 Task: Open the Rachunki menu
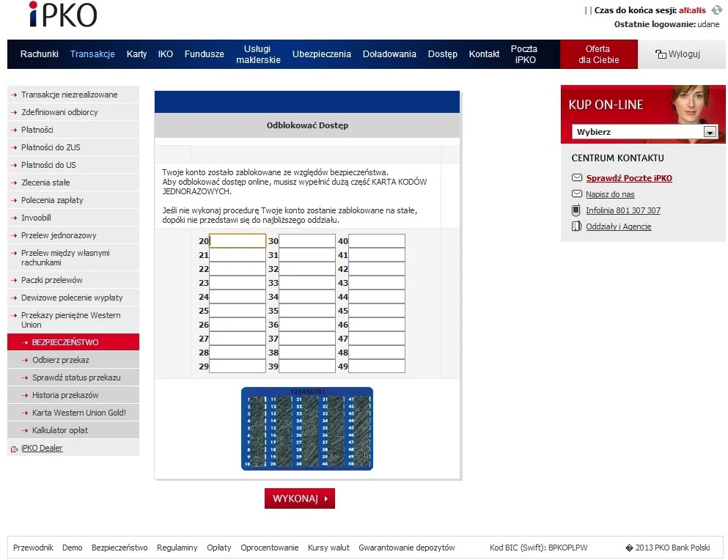click(40, 54)
